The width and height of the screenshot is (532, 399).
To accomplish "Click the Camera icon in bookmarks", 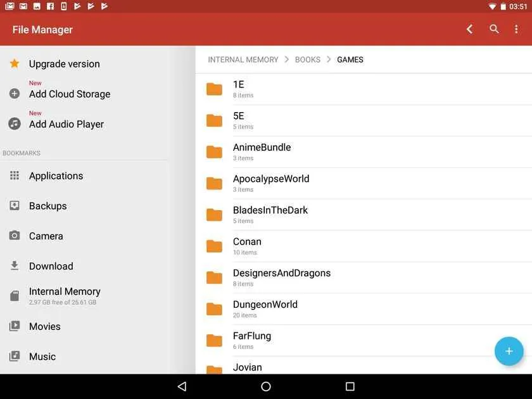I will (x=15, y=236).
